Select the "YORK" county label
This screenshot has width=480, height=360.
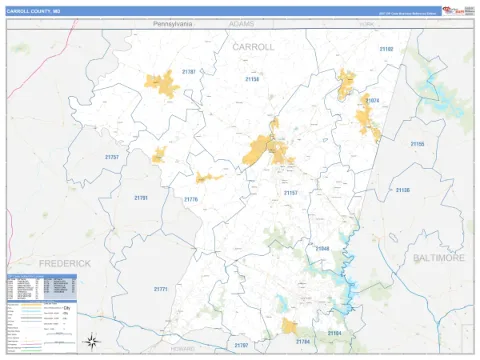click(x=367, y=24)
